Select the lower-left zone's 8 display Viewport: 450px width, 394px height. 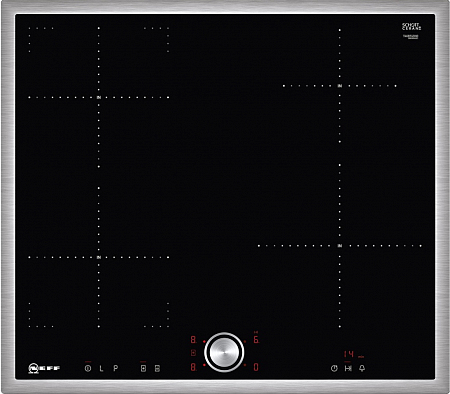193,367
